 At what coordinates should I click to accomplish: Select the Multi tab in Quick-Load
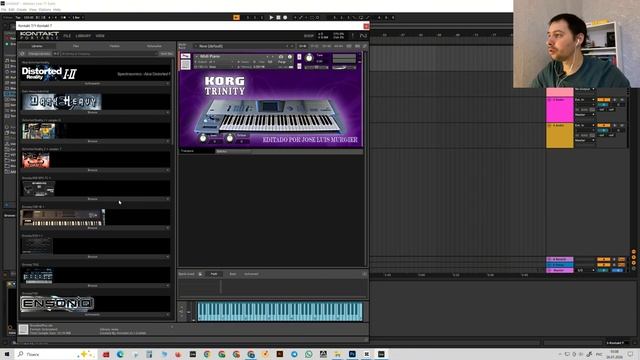coord(214,274)
